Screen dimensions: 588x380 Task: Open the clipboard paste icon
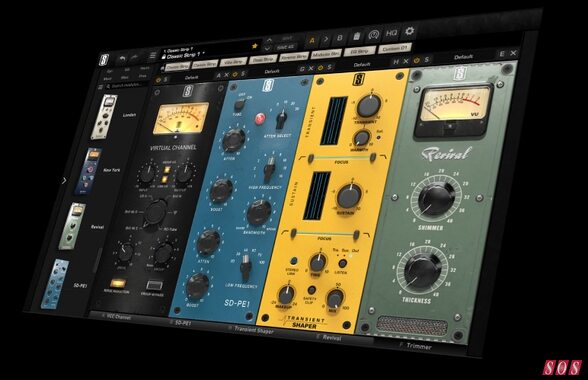pyautogui.click(x=357, y=36)
